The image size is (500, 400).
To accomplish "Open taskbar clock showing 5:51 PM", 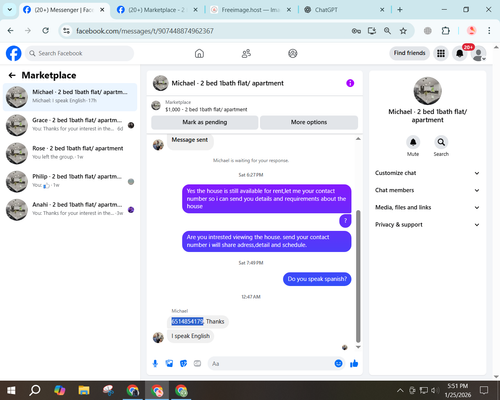I will coord(458,390).
